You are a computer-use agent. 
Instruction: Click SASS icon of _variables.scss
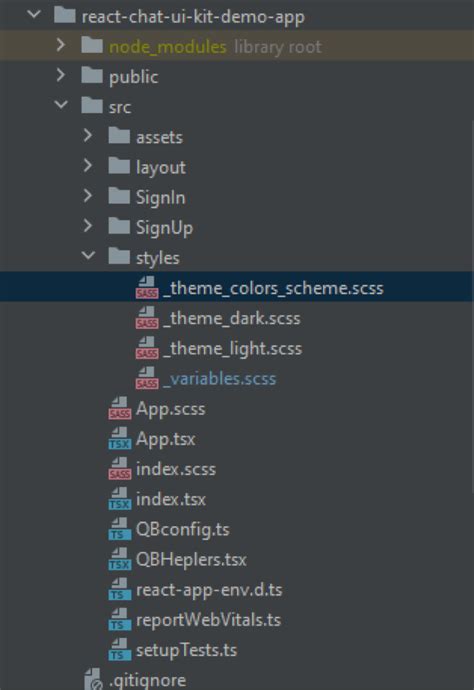coord(147,378)
